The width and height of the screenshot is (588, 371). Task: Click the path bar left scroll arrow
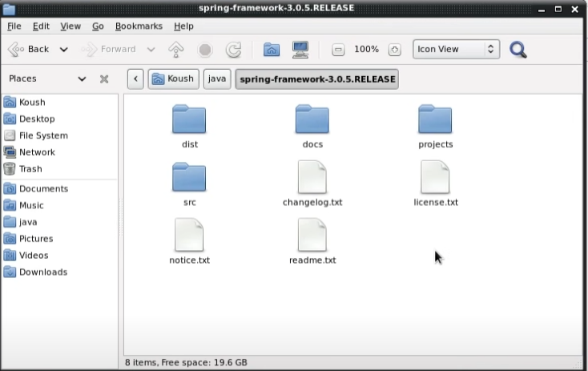135,79
